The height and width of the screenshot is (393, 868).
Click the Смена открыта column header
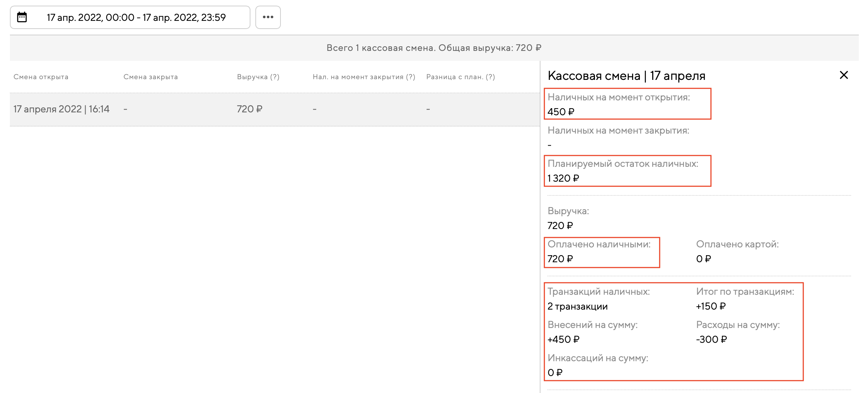[41, 77]
